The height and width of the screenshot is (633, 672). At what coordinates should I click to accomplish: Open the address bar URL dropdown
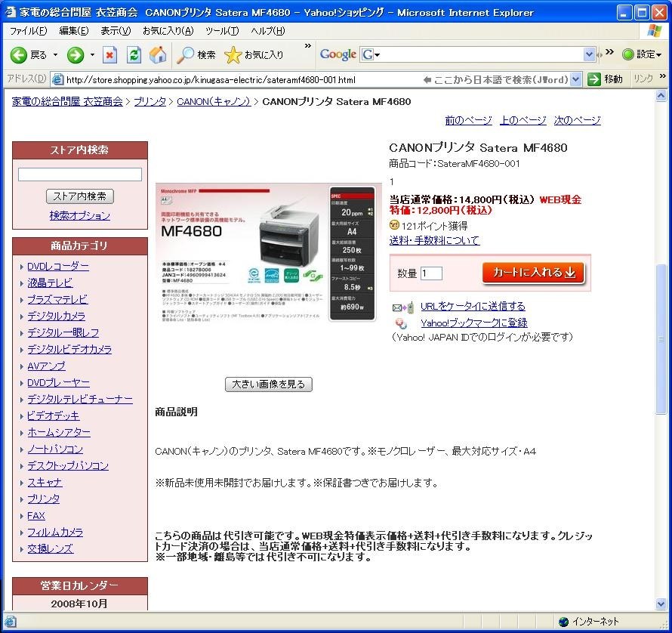point(576,79)
